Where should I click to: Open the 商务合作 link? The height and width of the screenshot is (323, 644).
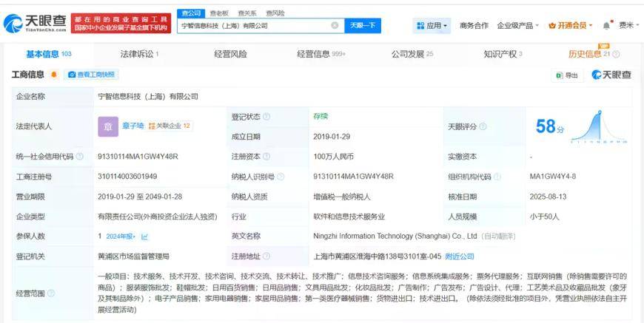[x=474, y=25]
